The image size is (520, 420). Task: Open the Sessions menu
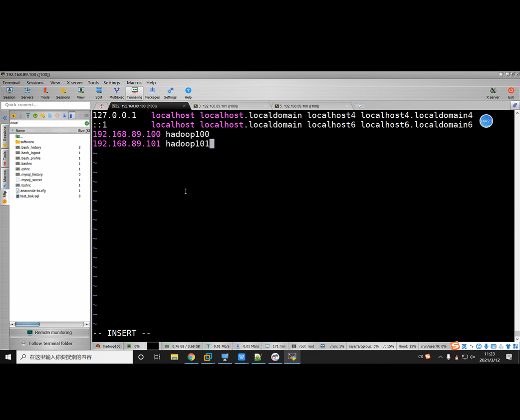point(35,82)
